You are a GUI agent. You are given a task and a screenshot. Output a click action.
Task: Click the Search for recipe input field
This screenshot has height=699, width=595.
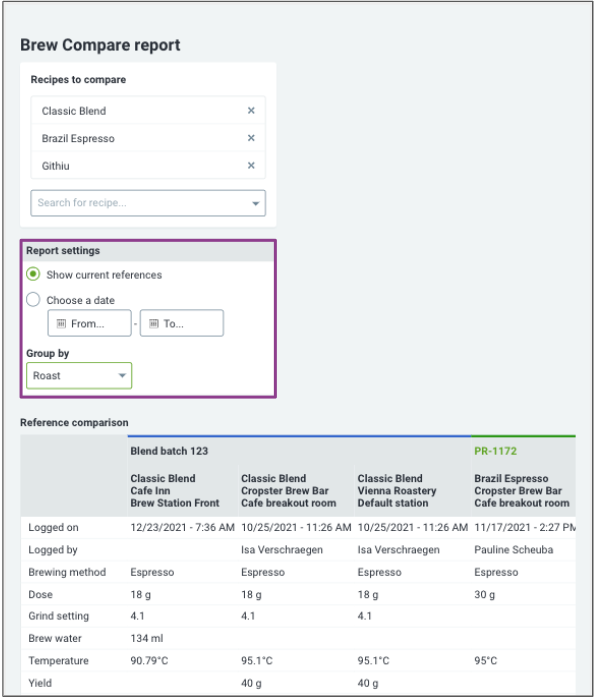148,203
